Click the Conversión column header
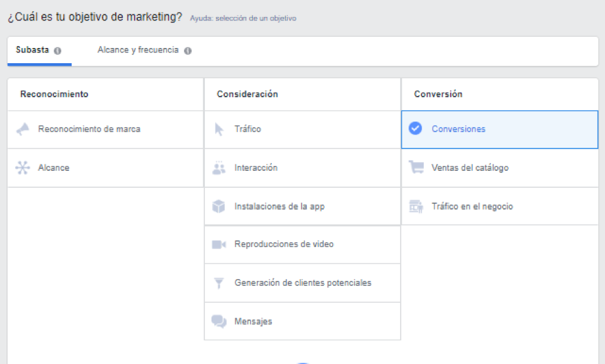This screenshot has width=605, height=364. 438,94
